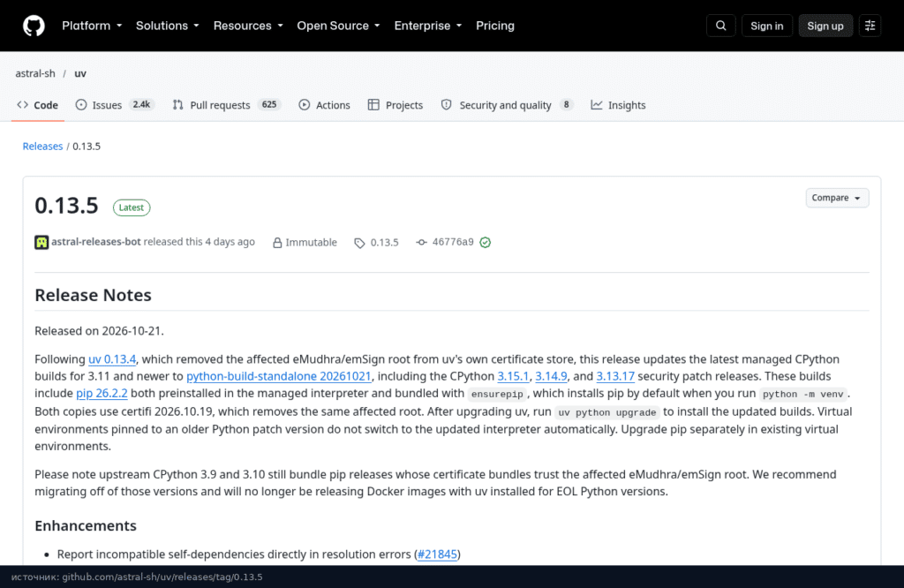Open the CPython 3.14.9 link

pyautogui.click(x=551, y=376)
